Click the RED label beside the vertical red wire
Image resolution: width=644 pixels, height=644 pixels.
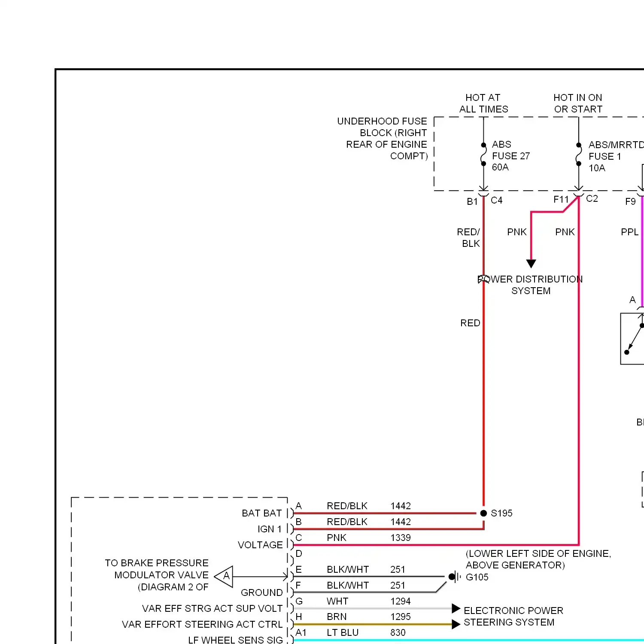[470, 323]
